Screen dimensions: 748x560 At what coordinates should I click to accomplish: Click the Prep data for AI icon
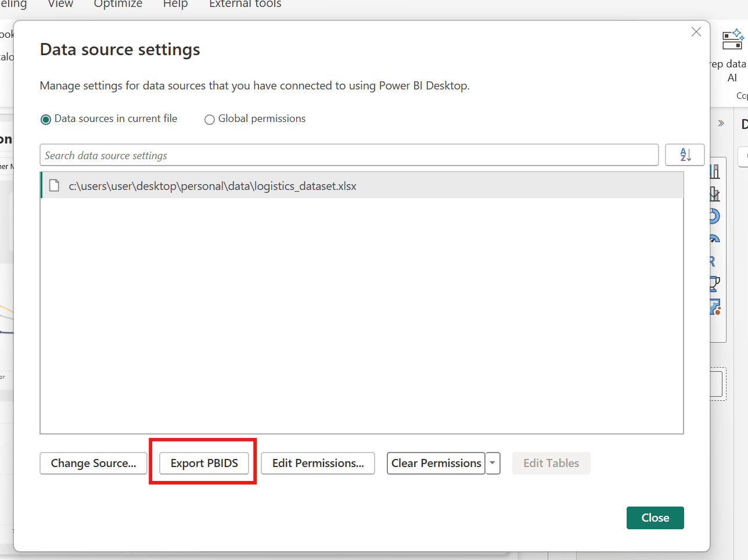732,41
